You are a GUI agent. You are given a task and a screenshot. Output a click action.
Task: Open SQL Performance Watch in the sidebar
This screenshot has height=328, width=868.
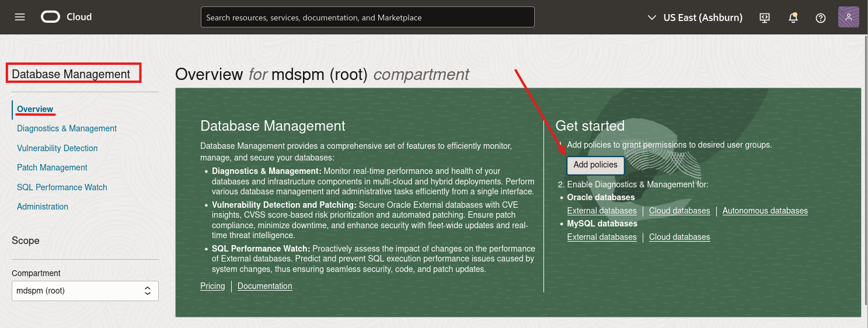point(62,187)
